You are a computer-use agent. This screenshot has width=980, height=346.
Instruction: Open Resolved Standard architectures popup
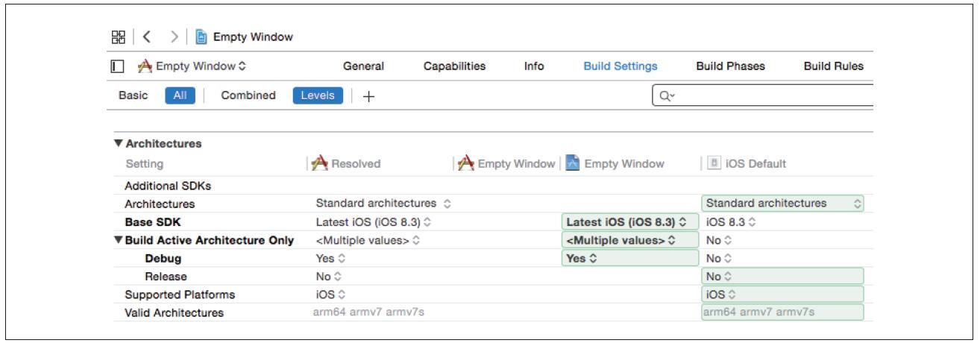383,204
